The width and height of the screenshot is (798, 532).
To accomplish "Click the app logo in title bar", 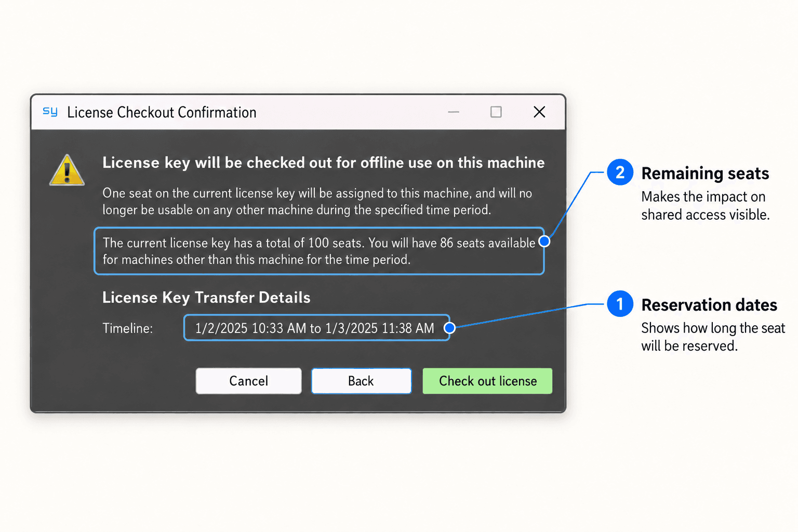I will coord(50,112).
